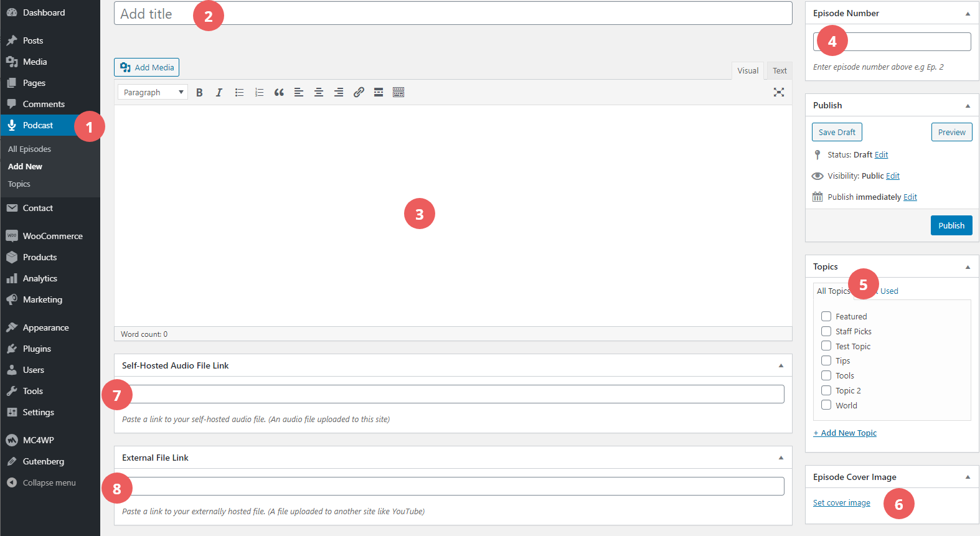Screen dimensions: 980x536
Task: Open the Paragraph format dropdown
Action: pyautogui.click(x=153, y=92)
